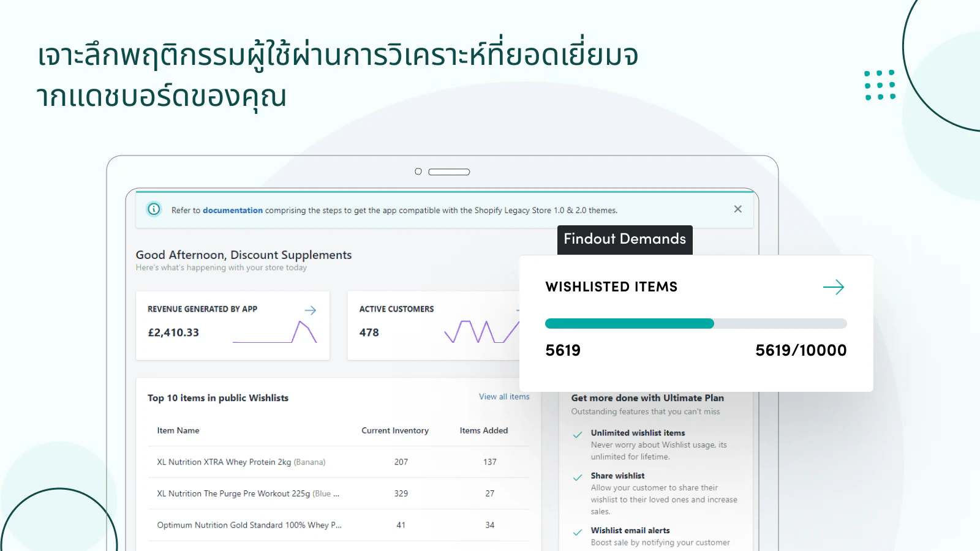Click items added value 137
Screen dimensions: 980x551
pos(490,462)
